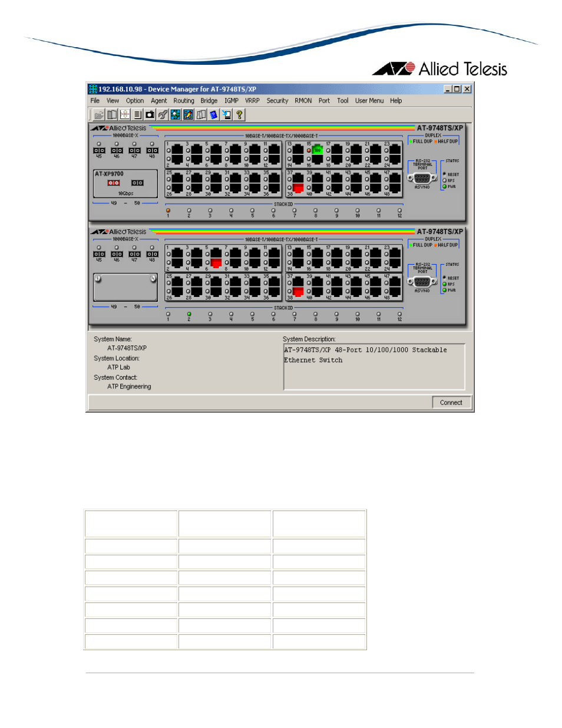Screen dimensions: 562x728
Task: Click SFP port 48 on top switch
Action: tap(152, 150)
